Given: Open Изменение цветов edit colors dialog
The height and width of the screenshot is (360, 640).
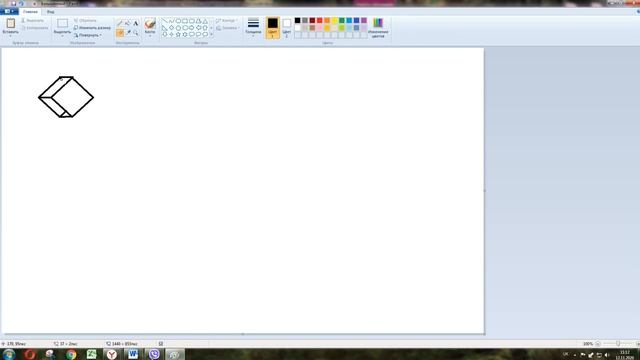Looking at the screenshot, I should (x=378, y=27).
